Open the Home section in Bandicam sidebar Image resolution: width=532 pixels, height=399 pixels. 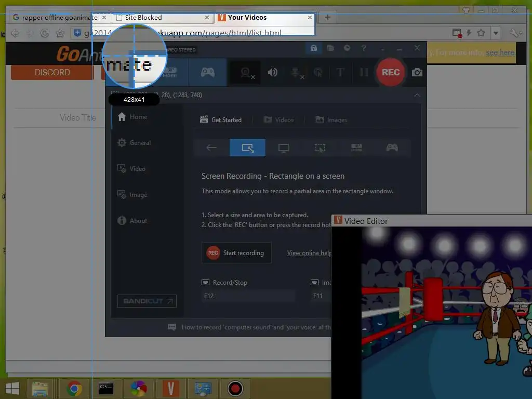[132, 117]
